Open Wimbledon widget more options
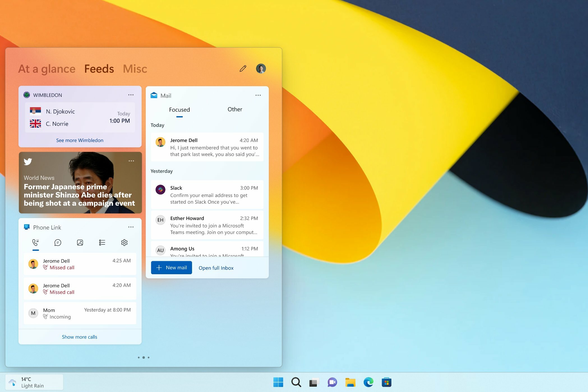Screen dimensions: 588x392 131,95
